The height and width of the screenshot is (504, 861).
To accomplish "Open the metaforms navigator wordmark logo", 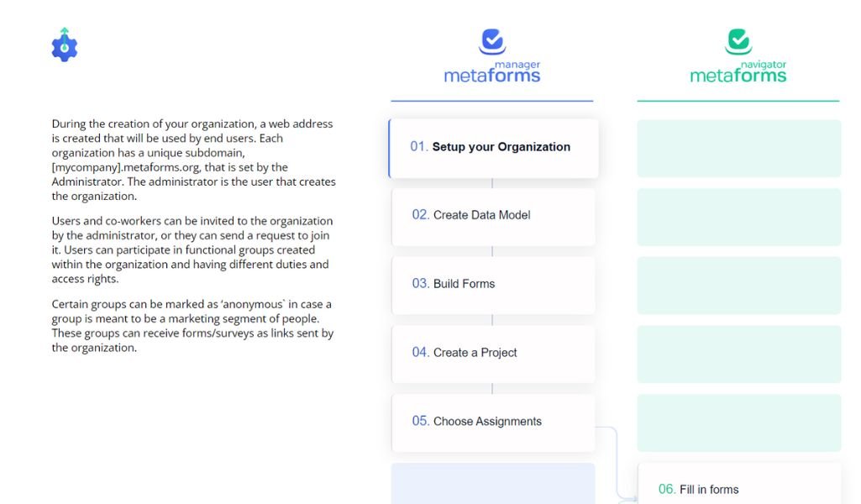I will 738,72.
